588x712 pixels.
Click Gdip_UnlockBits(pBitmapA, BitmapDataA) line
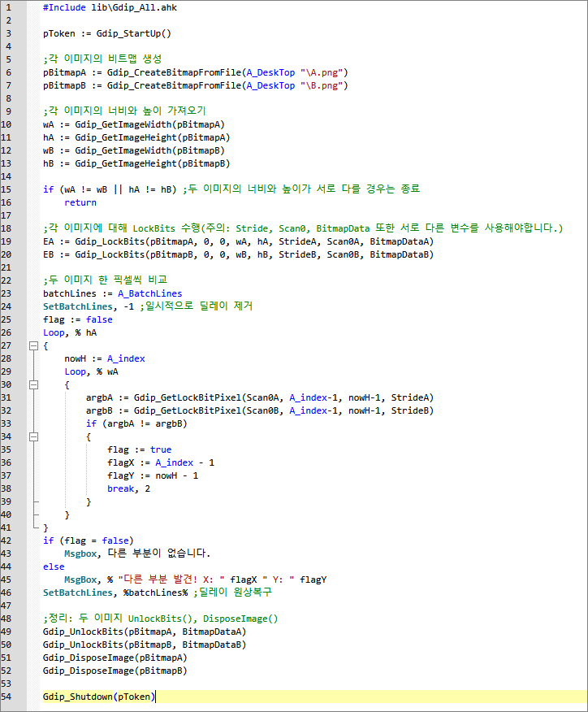coord(145,632)
